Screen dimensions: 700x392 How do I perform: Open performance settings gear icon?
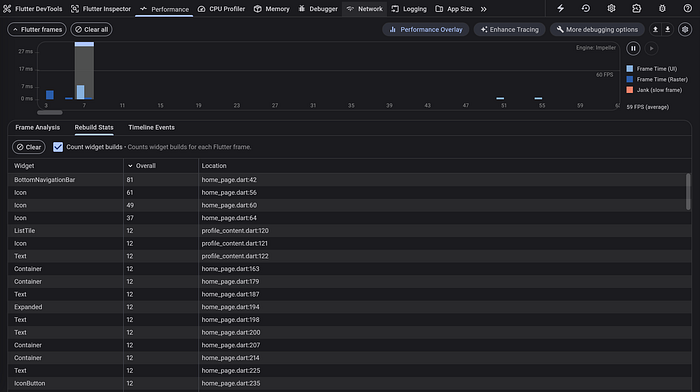coord(685,29)
